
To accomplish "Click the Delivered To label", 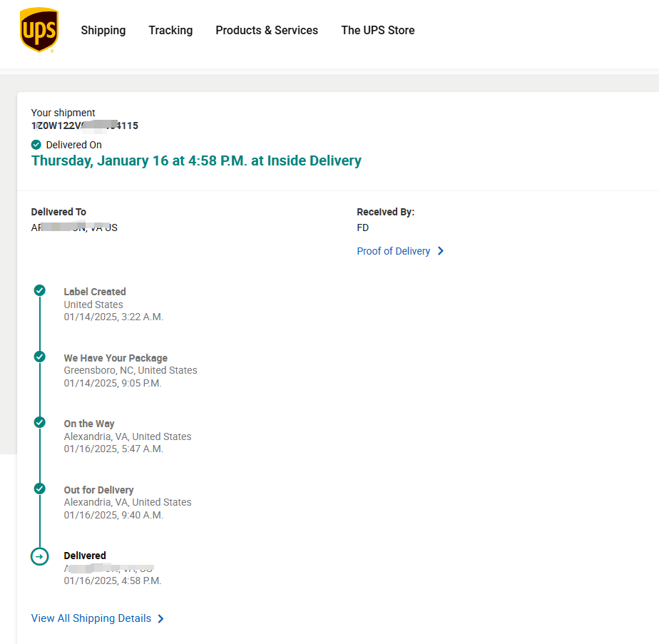I will click(58, 212).
